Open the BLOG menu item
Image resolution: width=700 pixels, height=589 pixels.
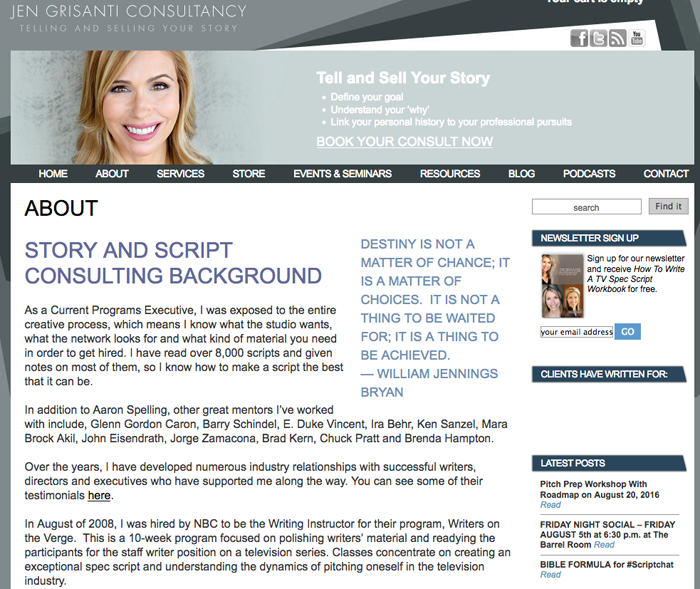[x=521, y=174]
